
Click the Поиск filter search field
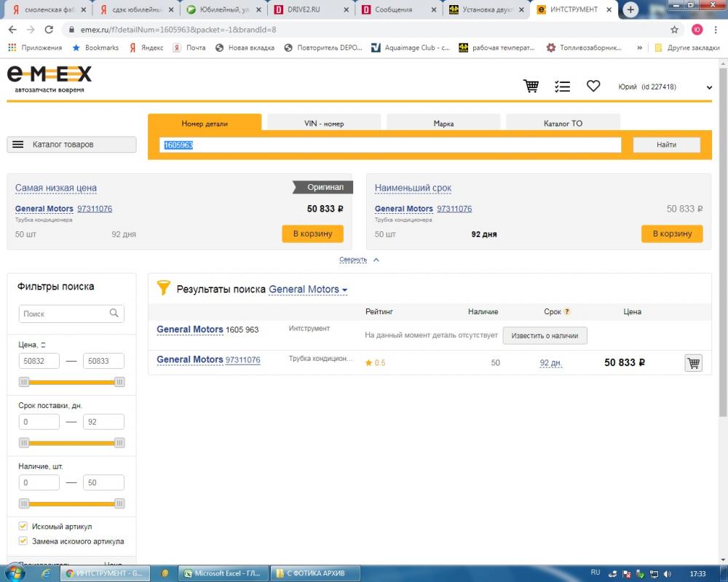[x=71, y=314]
